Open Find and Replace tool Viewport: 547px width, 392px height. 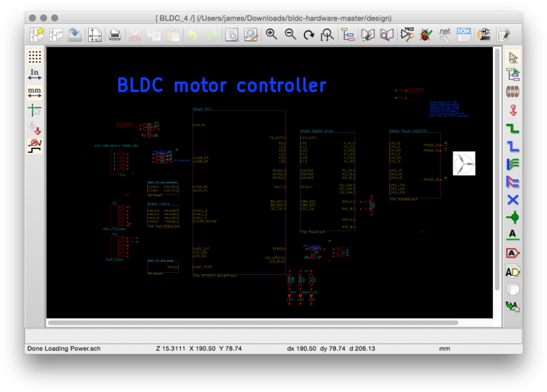point(250,34)
